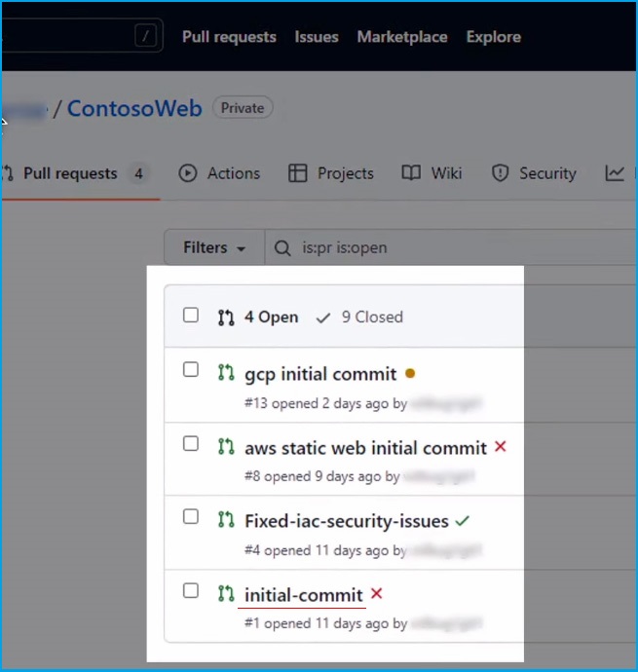Image resolution: width=638 pixels, height=672 pixels.
Task: Tick the checkbox for aws static web initial commit
Action: pos(190,443)
